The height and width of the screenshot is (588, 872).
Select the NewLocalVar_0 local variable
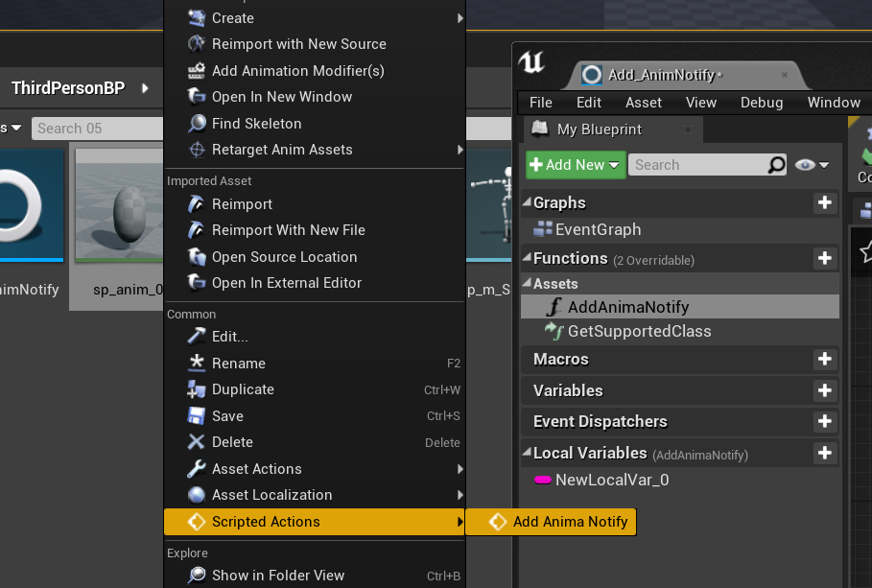pyautogui.click(x=612, y=480)
